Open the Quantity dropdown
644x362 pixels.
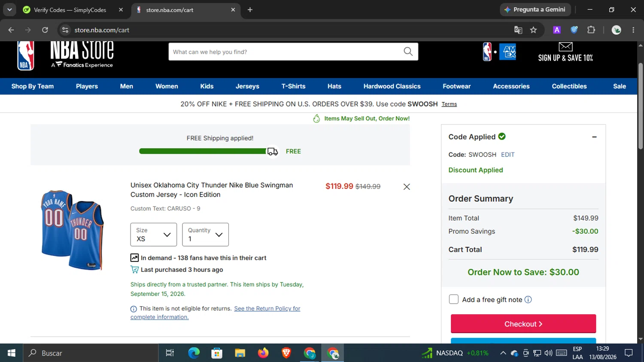tap(205, 234)
